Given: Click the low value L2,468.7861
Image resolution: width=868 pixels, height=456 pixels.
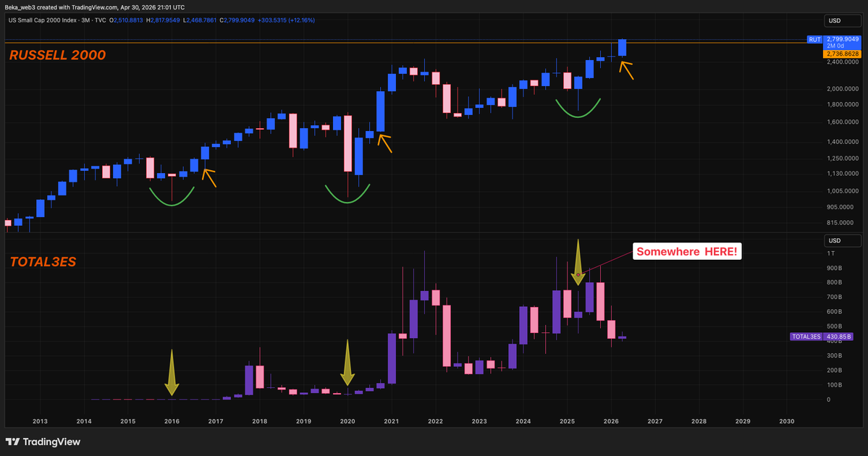Looking at the screenshot, I should click(200, 20).
